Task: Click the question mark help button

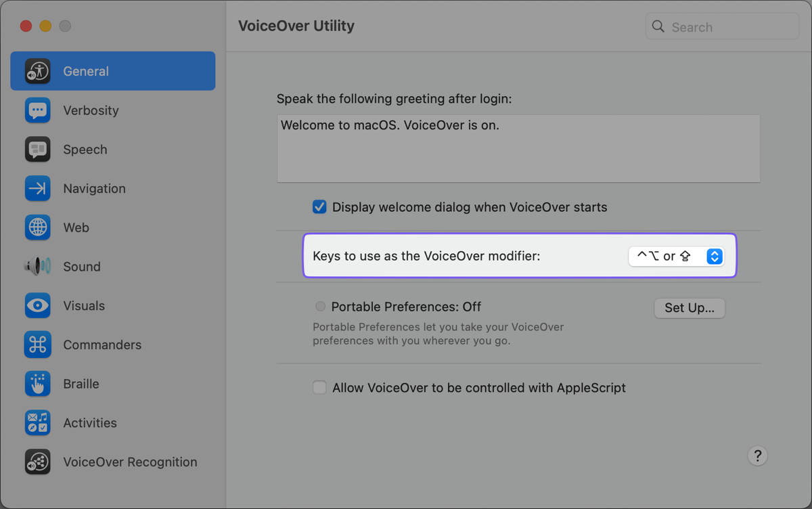Action: (757, 456)
